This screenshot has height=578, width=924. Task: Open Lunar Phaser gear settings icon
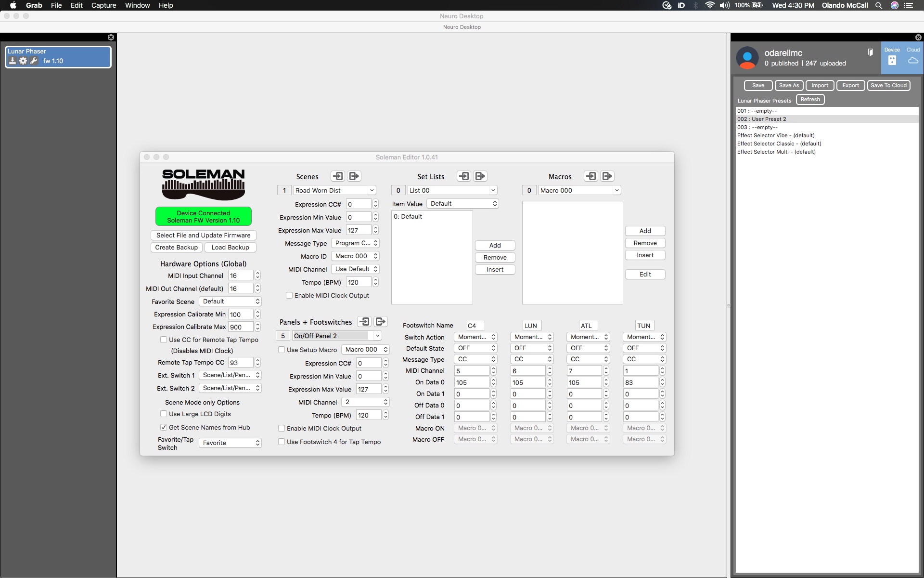[x=23, y=61]
